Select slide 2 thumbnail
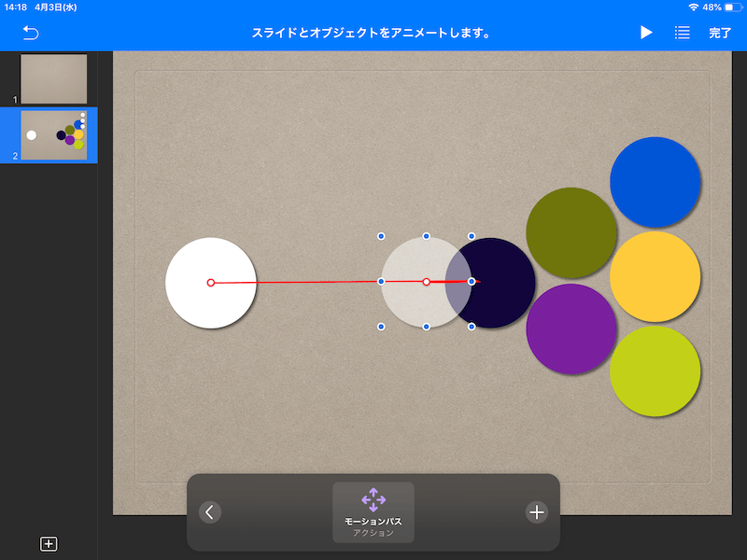747x560 pixels. [x=54, y=135]
